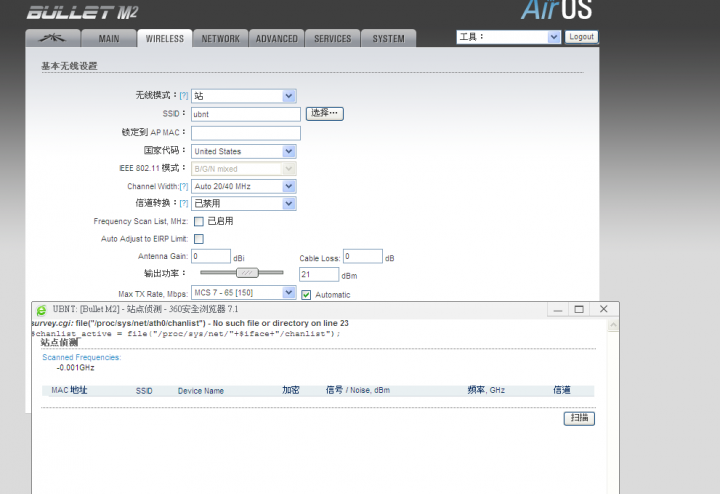This screenshot has height=494, width=720.
Task: Click help icon next to 信道转换
Action: pyautogui.click(x=183, y=203)
